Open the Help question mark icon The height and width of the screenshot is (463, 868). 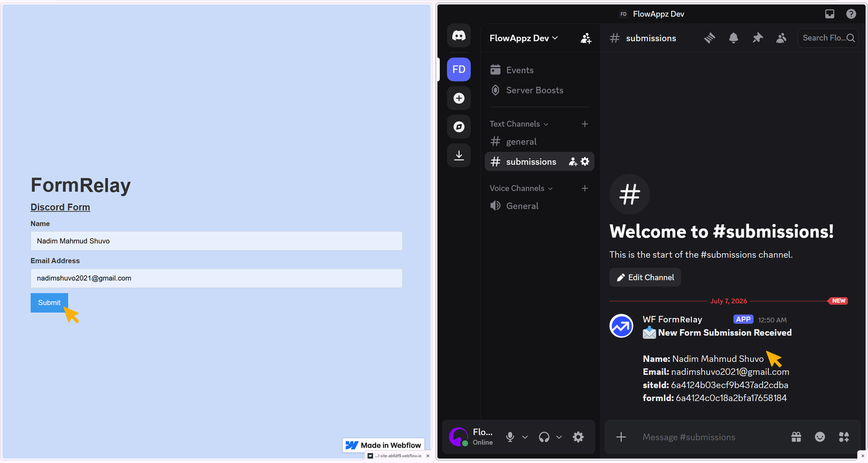(x=851, y=14)
